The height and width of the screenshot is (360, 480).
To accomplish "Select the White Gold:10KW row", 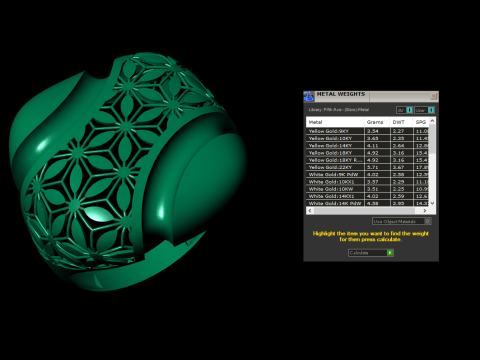I will coord(367,189).
